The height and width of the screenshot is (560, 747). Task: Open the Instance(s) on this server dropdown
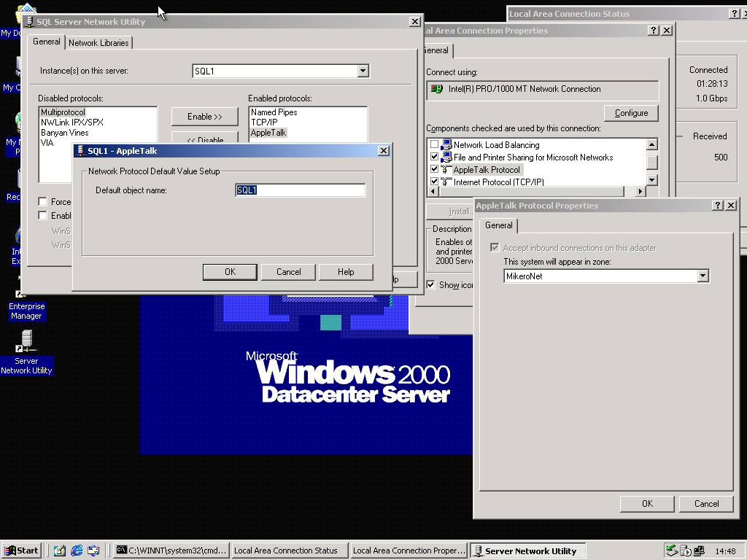tap(363, 71)
